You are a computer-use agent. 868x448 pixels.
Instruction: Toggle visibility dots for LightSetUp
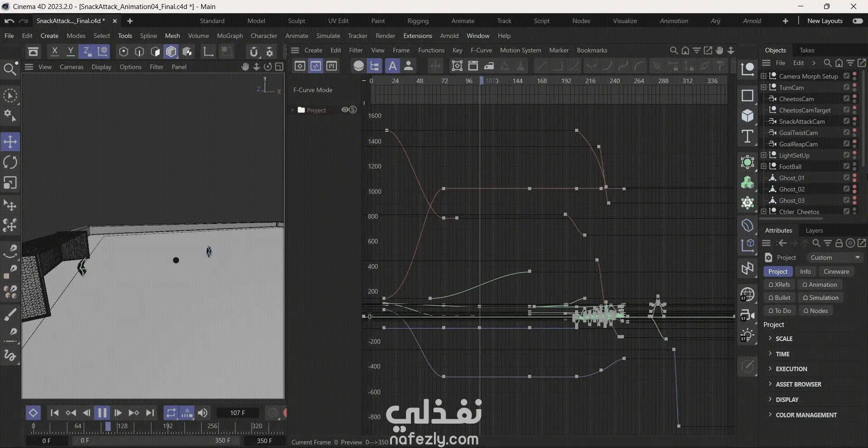click(x=854, y=155)
